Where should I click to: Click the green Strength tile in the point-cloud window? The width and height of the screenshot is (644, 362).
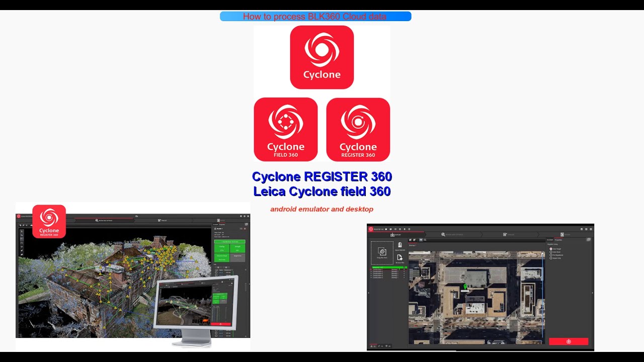point(237,248)
